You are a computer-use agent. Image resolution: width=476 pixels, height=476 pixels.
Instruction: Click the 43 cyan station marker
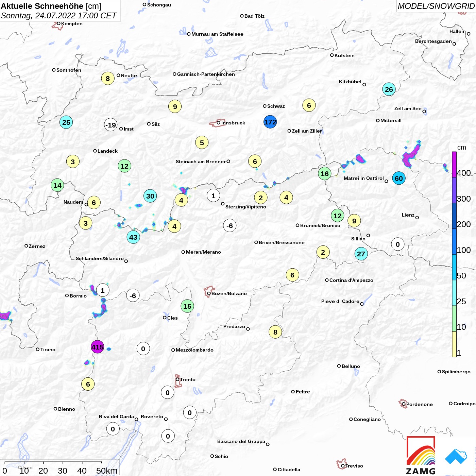pyautogui.click(x=133, y=237)
